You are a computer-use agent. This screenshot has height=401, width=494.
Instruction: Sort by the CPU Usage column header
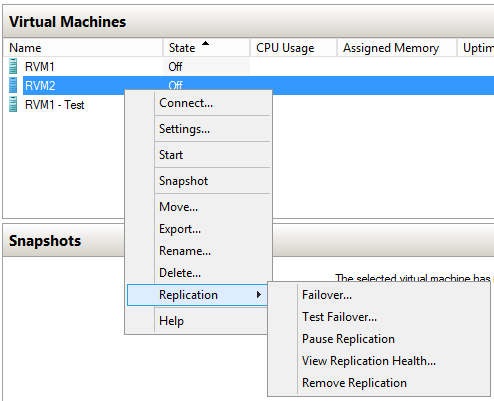pos(293,48)
